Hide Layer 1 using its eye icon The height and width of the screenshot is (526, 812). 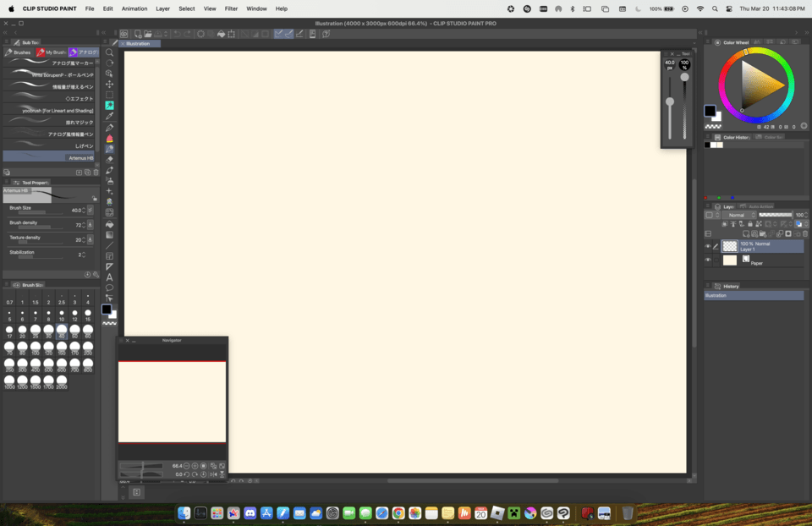708,246
